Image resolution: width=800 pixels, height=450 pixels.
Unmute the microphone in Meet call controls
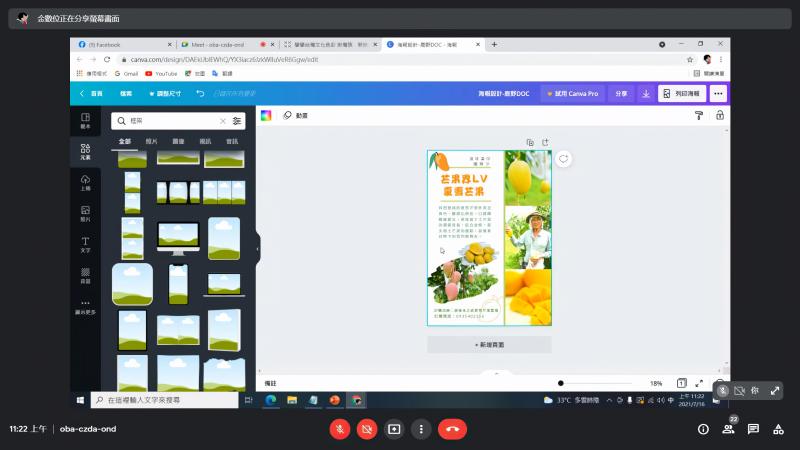click(340, 429)
